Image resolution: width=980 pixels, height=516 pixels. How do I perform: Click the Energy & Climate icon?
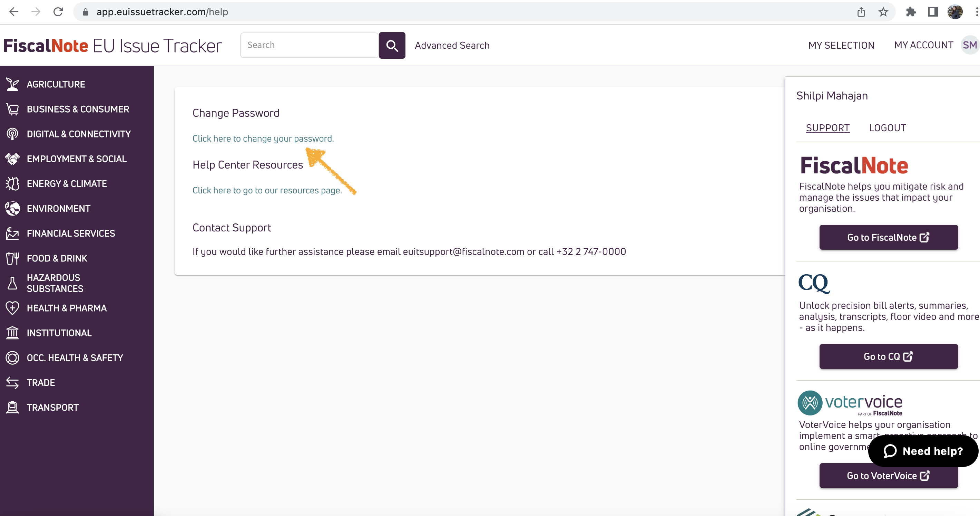point(12,183)
